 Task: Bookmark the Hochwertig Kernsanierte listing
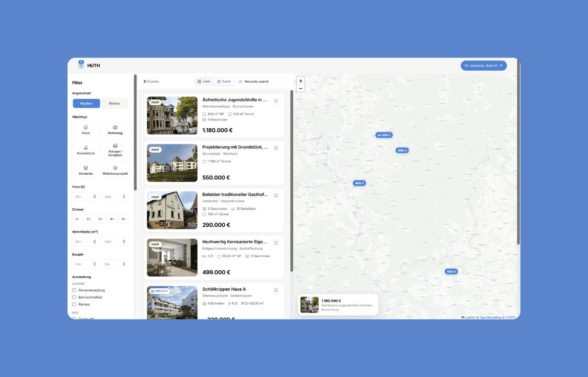point(276,243)
